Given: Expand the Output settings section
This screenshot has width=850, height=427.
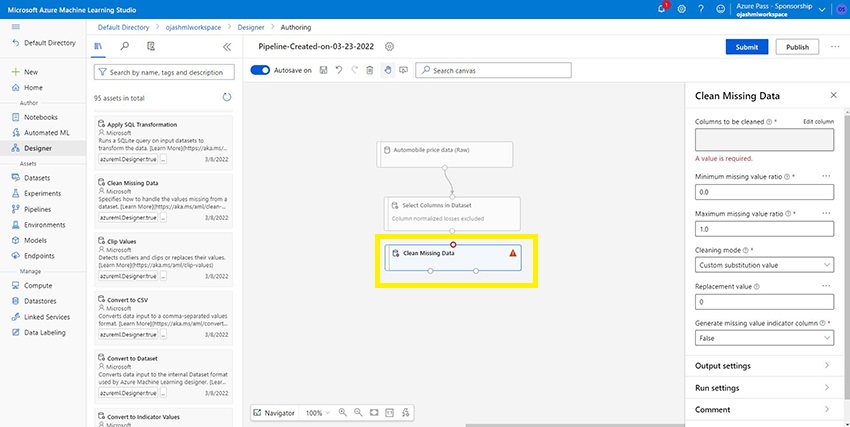Looking at the screenshot, I should 763,366.
